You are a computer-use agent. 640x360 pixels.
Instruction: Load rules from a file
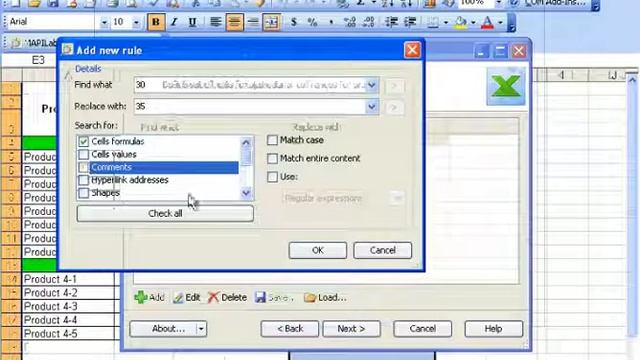pos(325,298)
